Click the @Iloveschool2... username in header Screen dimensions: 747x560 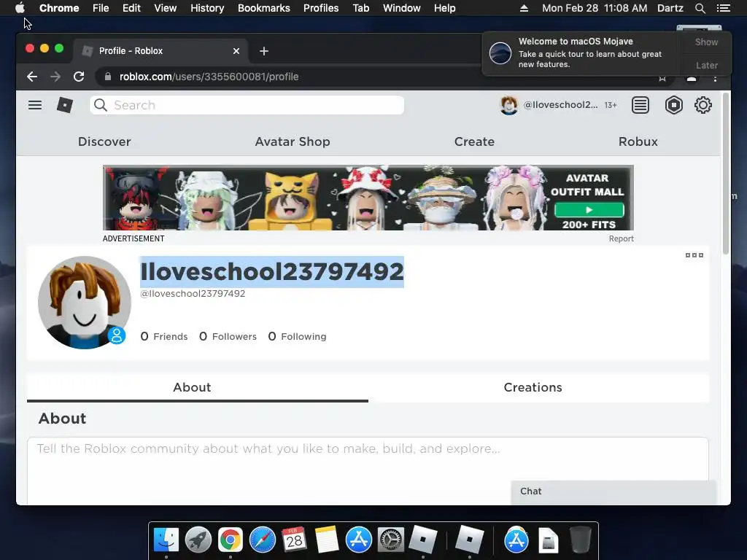[x=560, y=105]
